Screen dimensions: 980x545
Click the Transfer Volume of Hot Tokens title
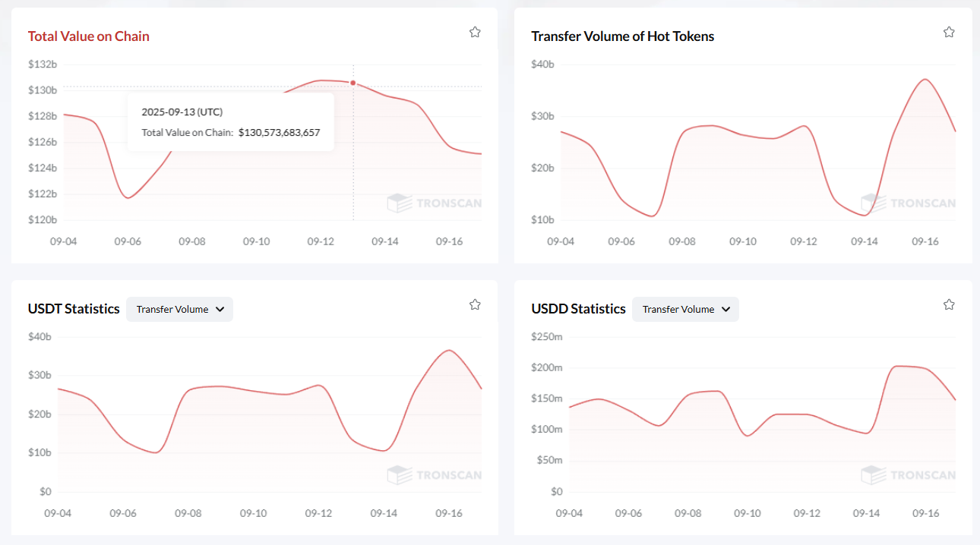(622, 36)
